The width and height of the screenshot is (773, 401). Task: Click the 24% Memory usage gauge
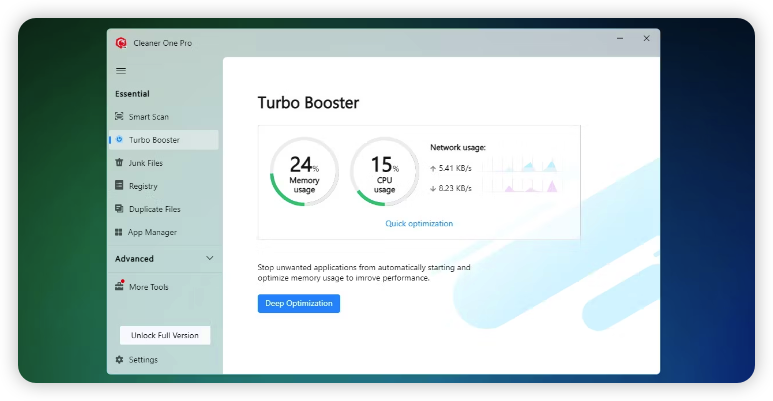(x=304, y=172)
